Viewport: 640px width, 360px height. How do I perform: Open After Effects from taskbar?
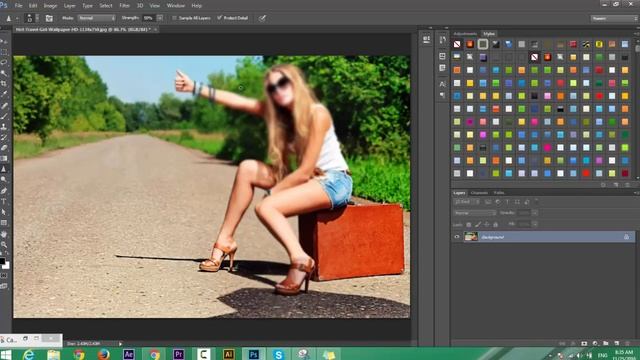tap(129, 354)
